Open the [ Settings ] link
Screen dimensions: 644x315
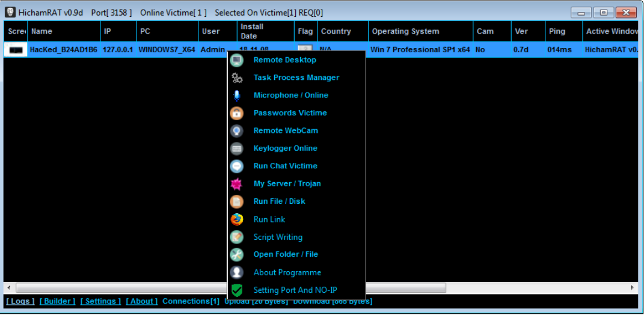(x=100, y=301)
